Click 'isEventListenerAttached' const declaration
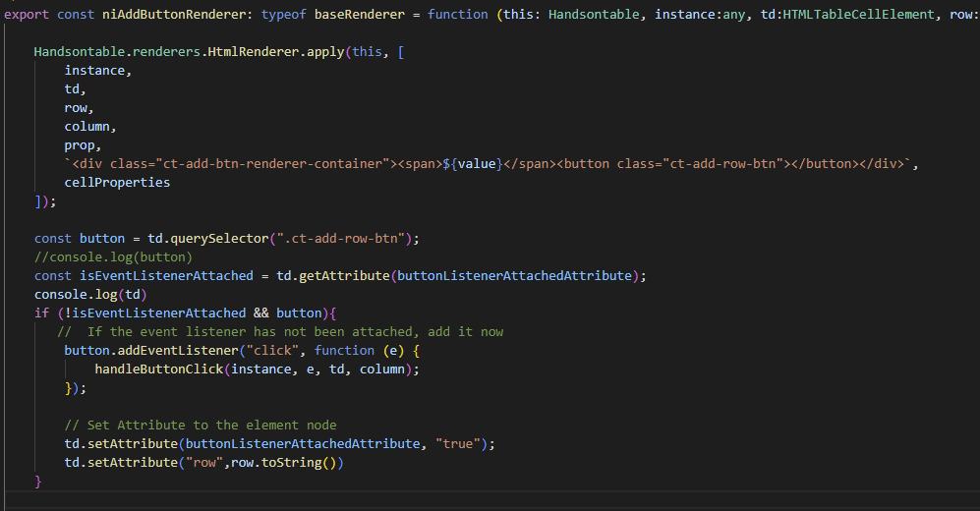This screenshot has width=980, height=511. (166, 276)
